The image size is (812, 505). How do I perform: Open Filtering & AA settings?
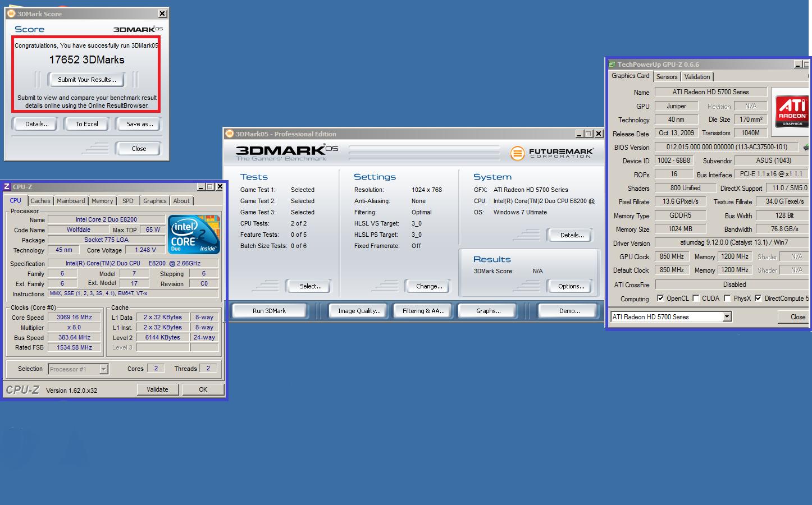coord(423,311)
